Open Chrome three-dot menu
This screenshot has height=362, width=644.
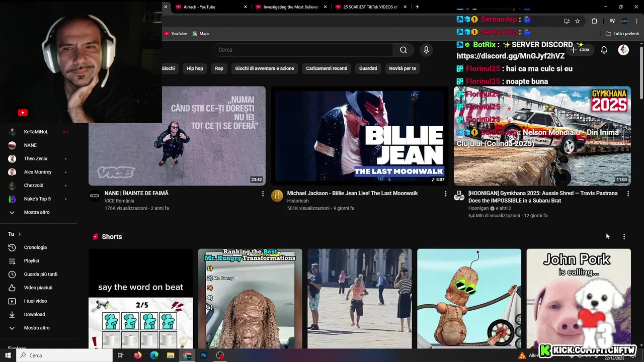(636, 21)
